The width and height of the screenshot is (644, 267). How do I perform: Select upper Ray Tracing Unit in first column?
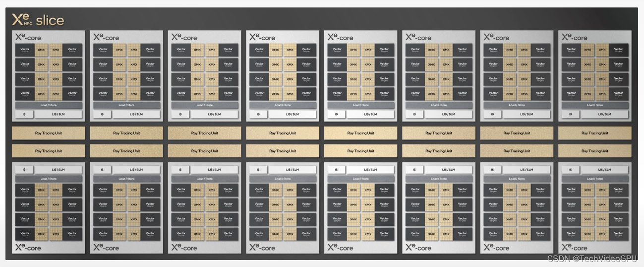(x=49, y=133)
